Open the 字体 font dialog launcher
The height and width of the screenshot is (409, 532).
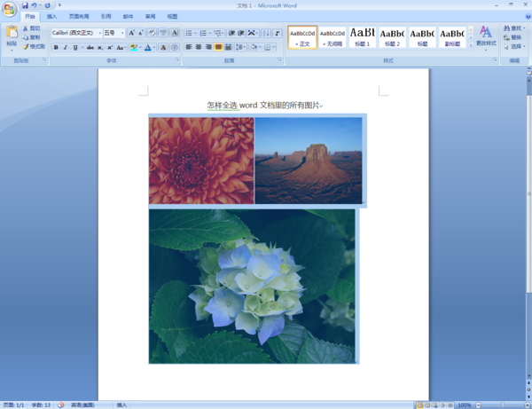pos(177,59)
